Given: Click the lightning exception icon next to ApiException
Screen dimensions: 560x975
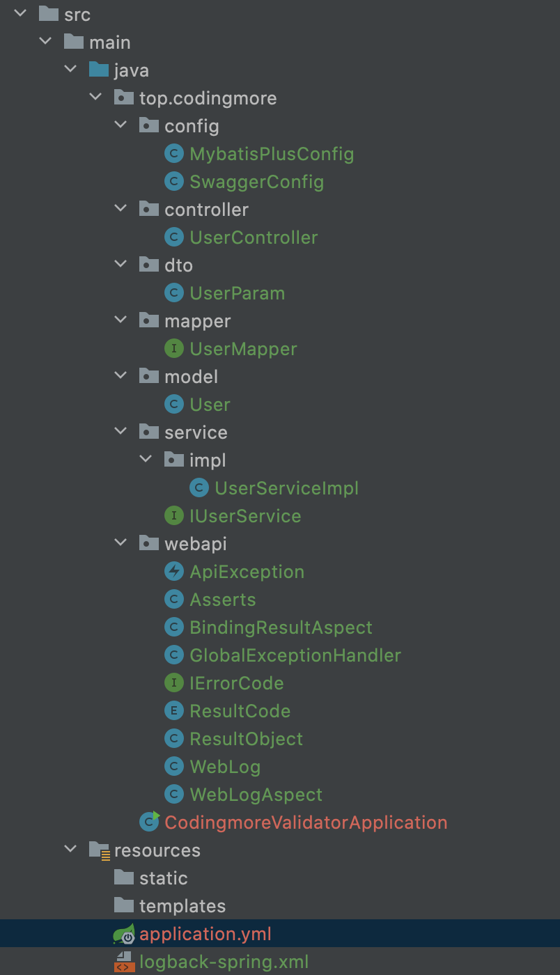Looking at the screenshot, I should click(x=173, y=572).
